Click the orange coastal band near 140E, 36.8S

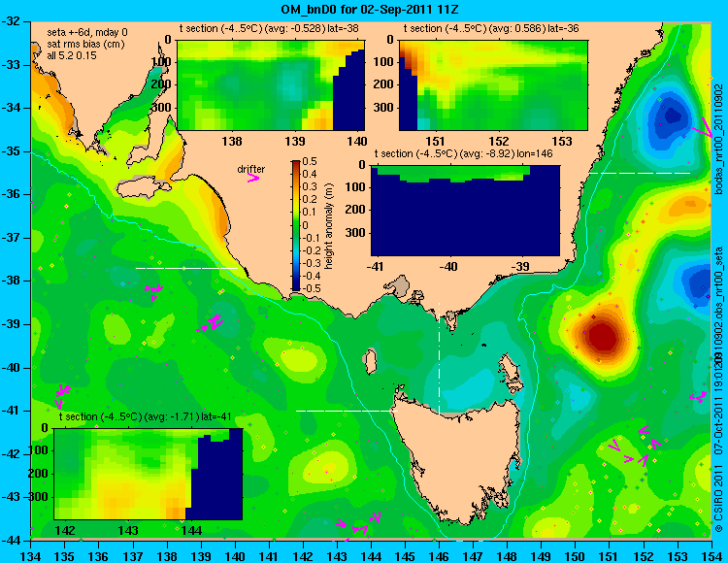point(220,220)
